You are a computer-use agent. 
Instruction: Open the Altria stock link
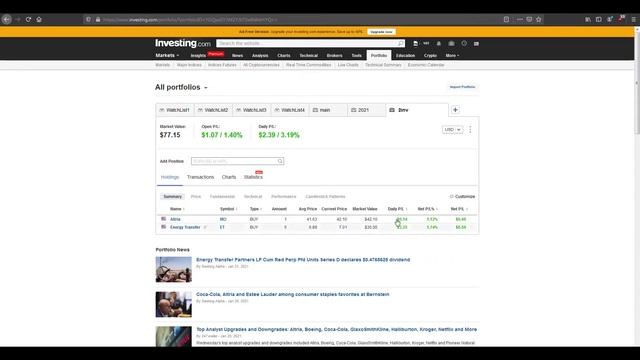175,219
